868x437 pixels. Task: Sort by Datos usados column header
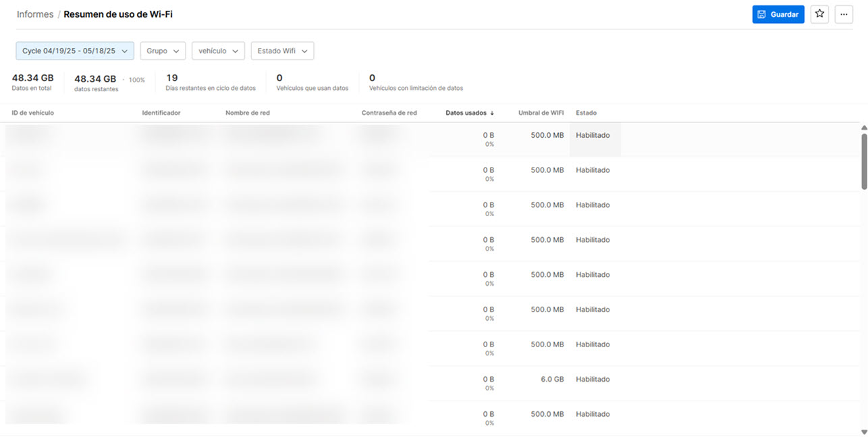tap(466, 113)
